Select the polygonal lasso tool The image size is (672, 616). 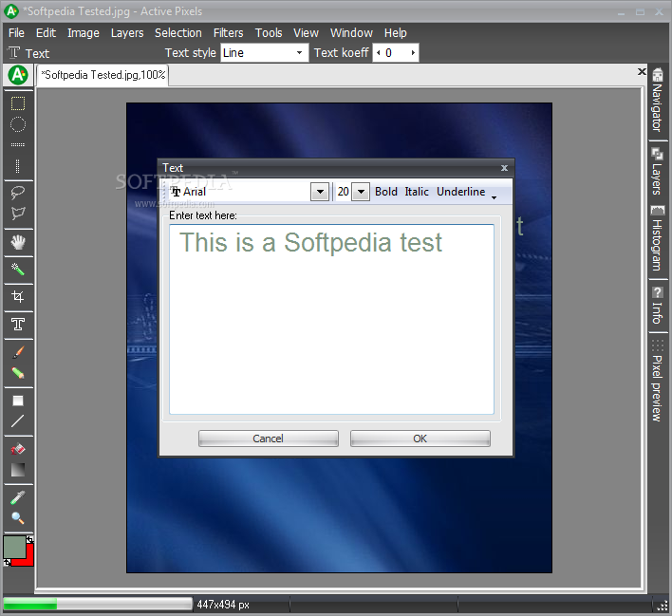point(18,213)
